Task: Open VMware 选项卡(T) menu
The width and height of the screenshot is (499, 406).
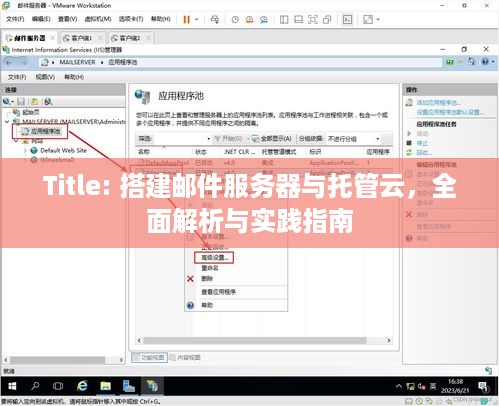Action: (x=131, y=19)
